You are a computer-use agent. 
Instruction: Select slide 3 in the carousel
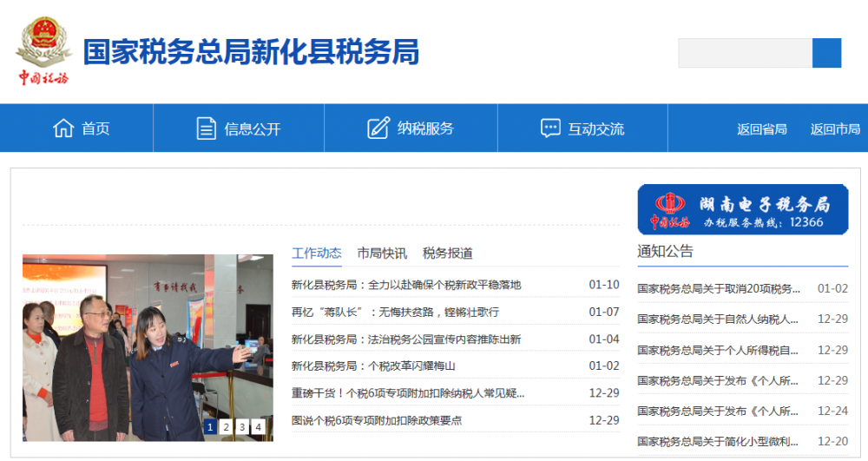242,426
